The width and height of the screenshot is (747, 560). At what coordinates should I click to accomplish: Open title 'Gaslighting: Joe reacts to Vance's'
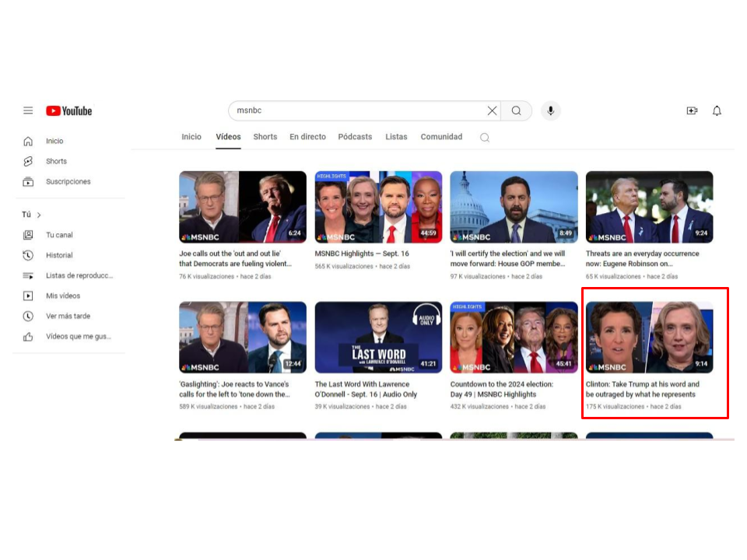coord(235,389)
